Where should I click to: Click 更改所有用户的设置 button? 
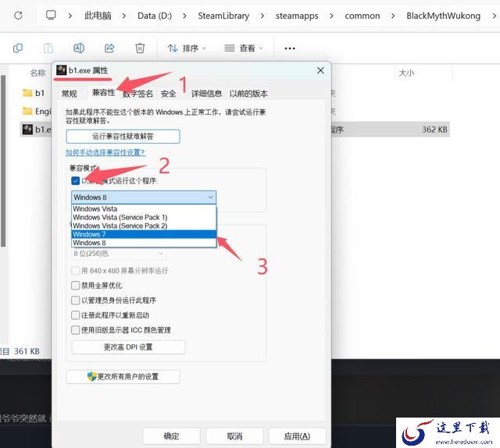tap(123, 377)
